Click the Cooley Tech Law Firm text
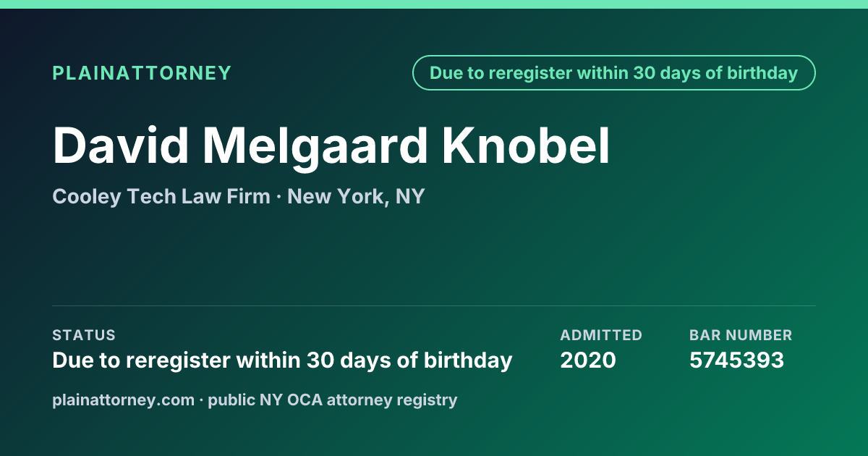The image size is (868, 456). point(161,196)
